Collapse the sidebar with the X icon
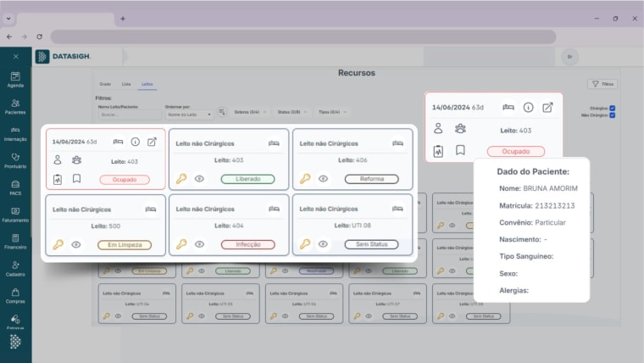The width and height of the screenshot is (644, 363). pyautogui.click(x=15, y=56)
